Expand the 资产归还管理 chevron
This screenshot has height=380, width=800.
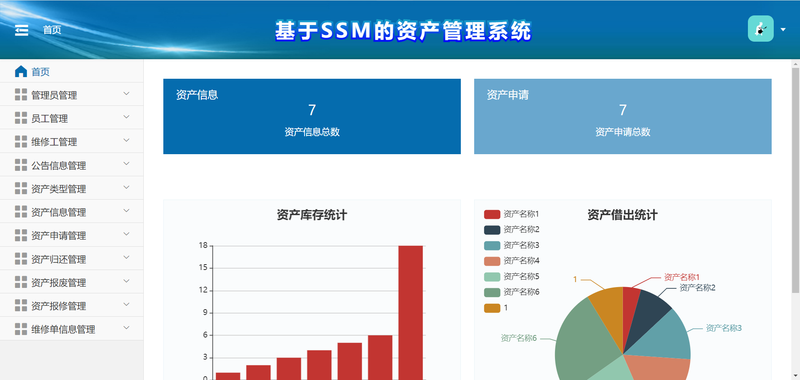coord(127,258)
